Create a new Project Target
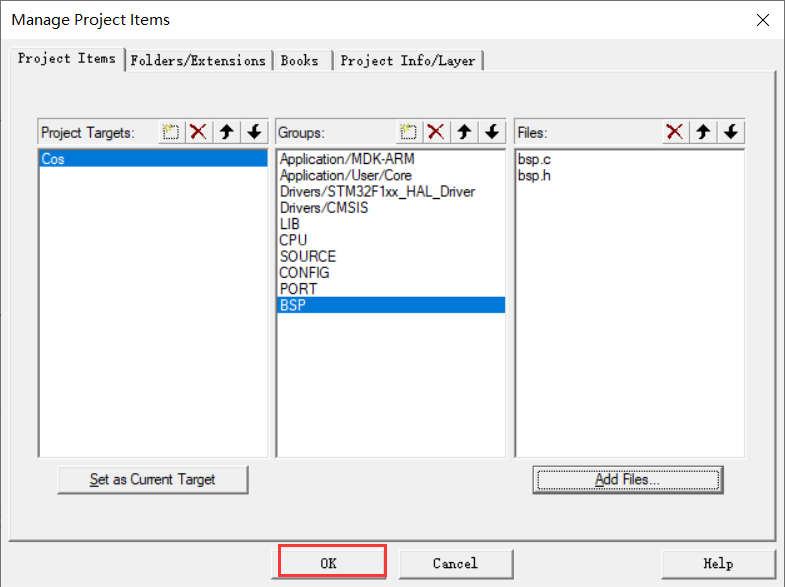The image size is (785, 587). [x=171, y=132]
